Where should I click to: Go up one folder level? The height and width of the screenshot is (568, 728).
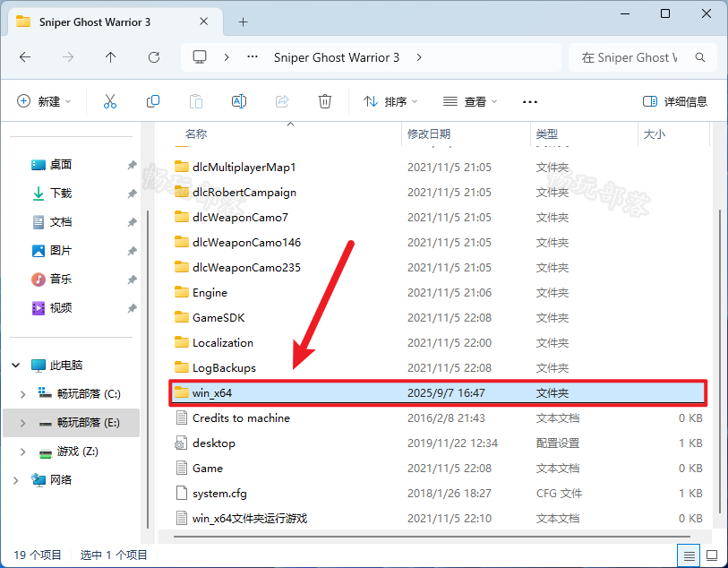(x=110, y=57)
